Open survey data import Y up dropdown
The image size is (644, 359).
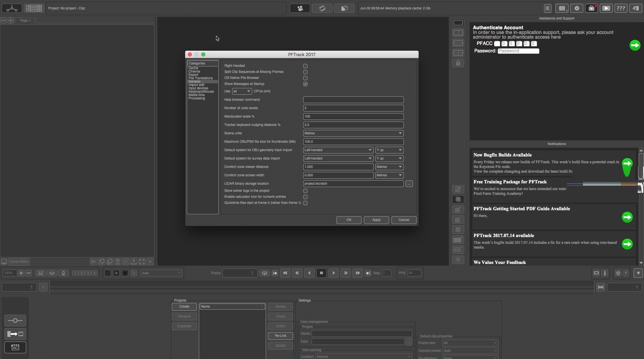coord(389,159)
